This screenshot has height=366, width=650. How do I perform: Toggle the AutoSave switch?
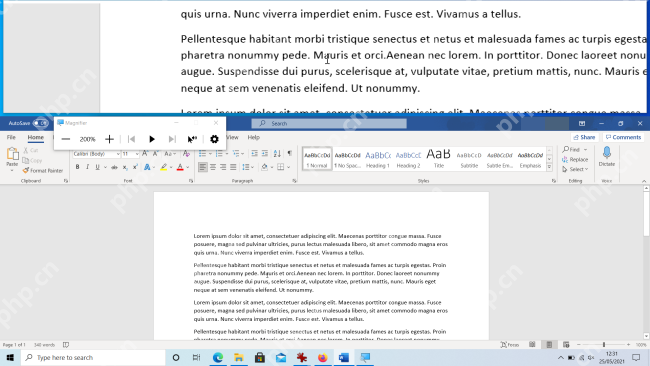(x=41, y=123)
